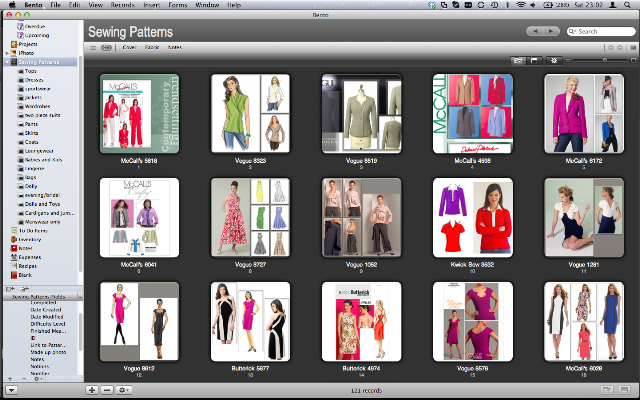Show the details pane button at bottom right
Screen dimensions: 640x400
(x=624, y=390)
